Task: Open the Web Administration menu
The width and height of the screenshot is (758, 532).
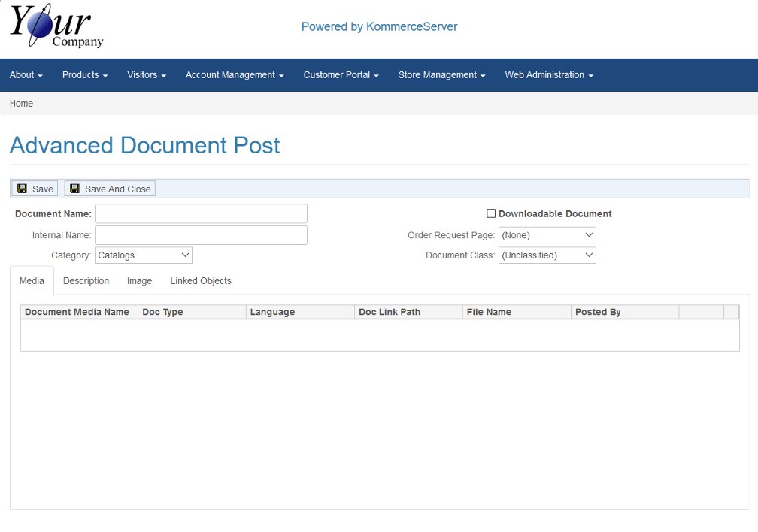Action: tap(549, 75)
